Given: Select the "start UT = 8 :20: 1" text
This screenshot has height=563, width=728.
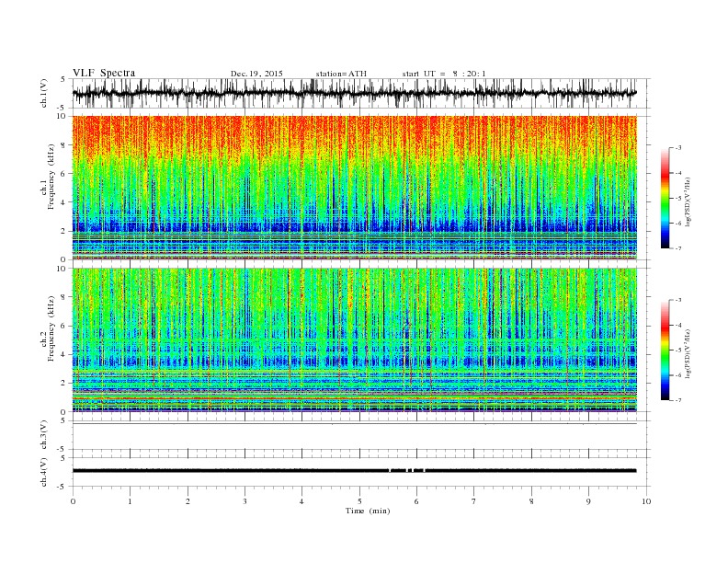Looking at the screenshot, I should pyautogui.click(x=444, y=74).
